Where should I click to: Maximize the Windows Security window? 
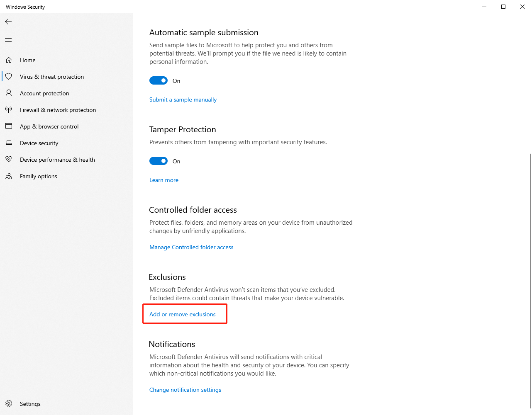[503, 7]
